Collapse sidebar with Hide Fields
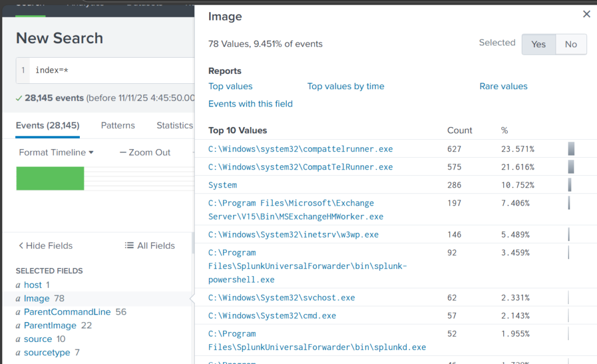The height and width of the screenshot is (364, 597). (x=45, y=246)
